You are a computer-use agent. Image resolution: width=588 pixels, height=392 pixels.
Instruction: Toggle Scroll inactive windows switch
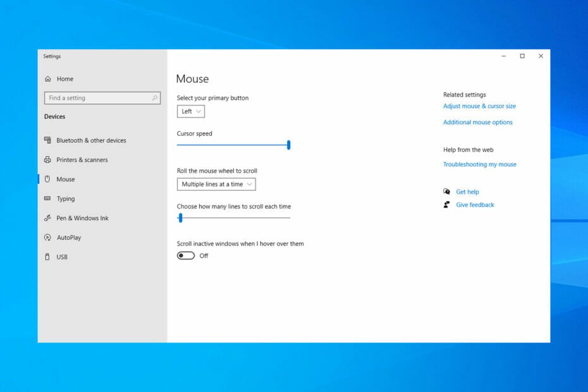point(186,256)
